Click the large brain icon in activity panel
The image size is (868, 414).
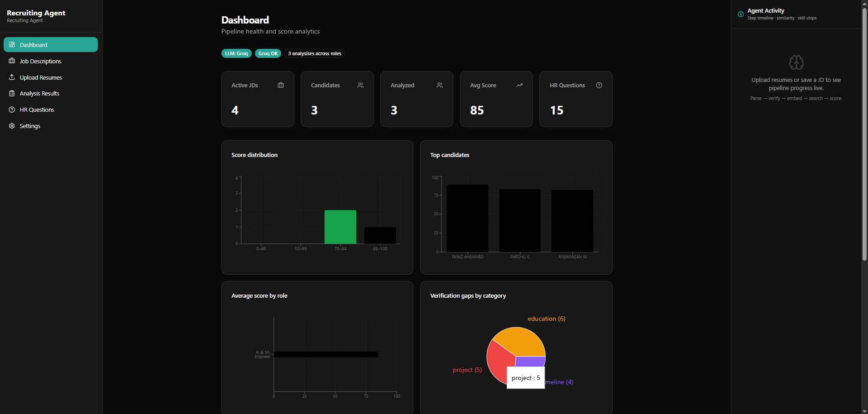tap(796, 62)
